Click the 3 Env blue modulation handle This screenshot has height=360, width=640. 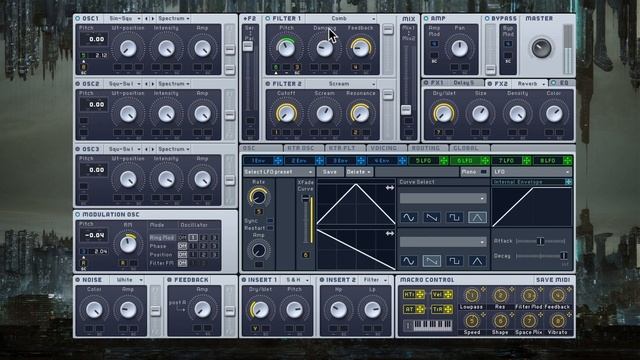pos(361,161)
